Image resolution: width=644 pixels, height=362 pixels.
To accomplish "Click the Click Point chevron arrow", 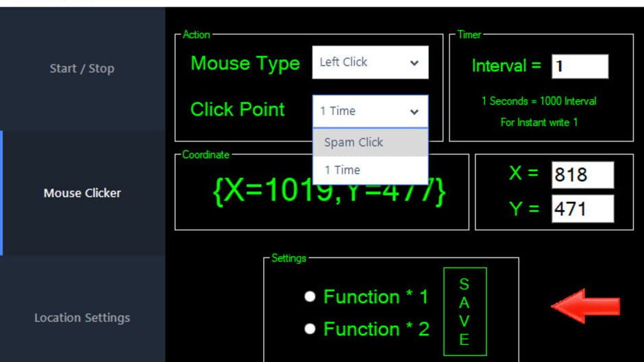I will [414, 112].
